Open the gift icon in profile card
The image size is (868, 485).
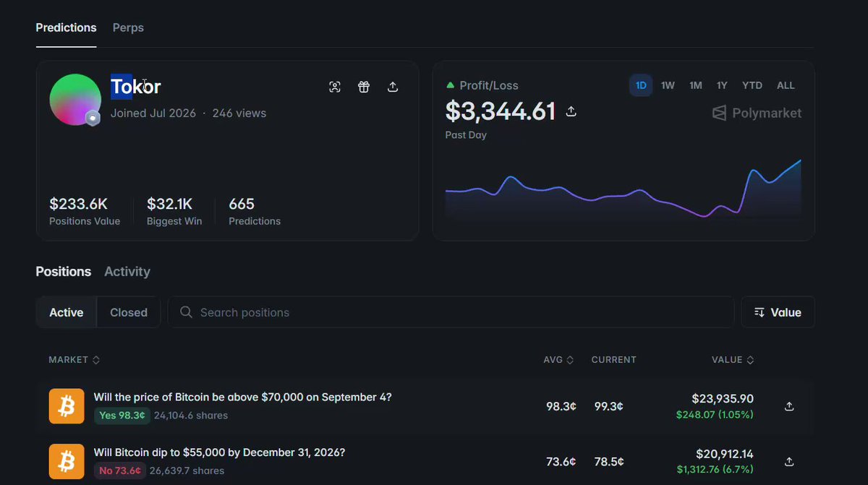click(364, 87)
